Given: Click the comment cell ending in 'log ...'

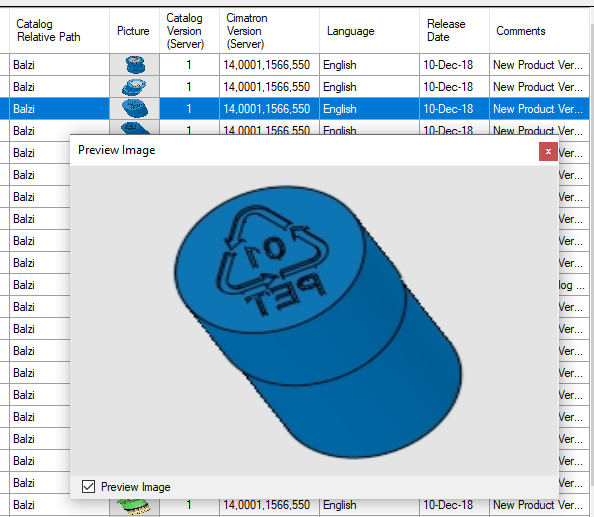Looking at the screenshot, I should tap(574, 285).
